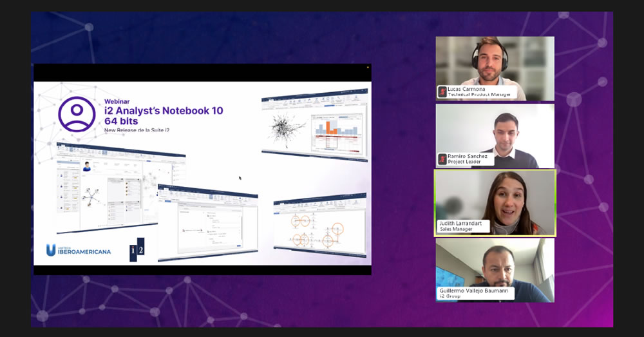Click the small close X above the slide
This screenshot has height=337, width=644.
(368, 67)
